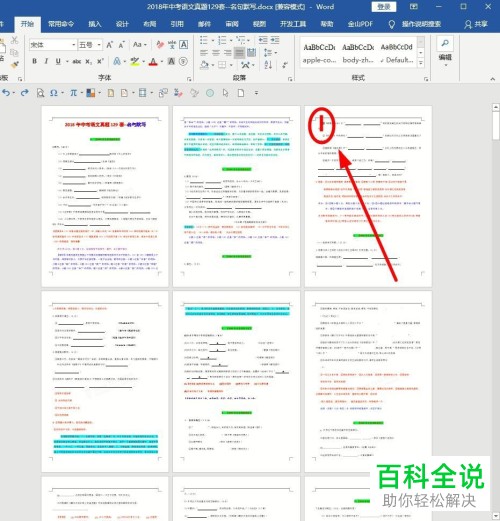Click the ribbon display options icon in title bar
Viewport: 500px width, 521px height.
tap(414, 6)
